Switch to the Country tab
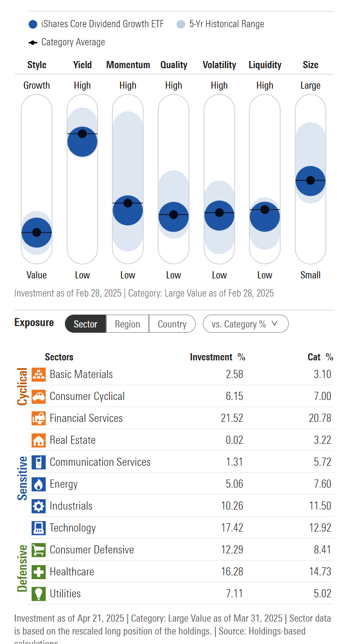The width and height of the screenshot is (337, 644). [x=172, y=324]
